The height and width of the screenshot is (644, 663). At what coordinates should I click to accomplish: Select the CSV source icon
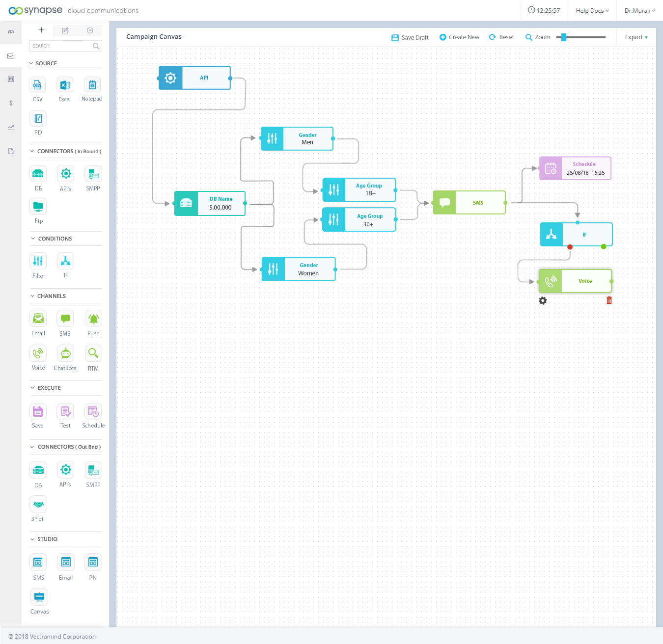[37, 85]
